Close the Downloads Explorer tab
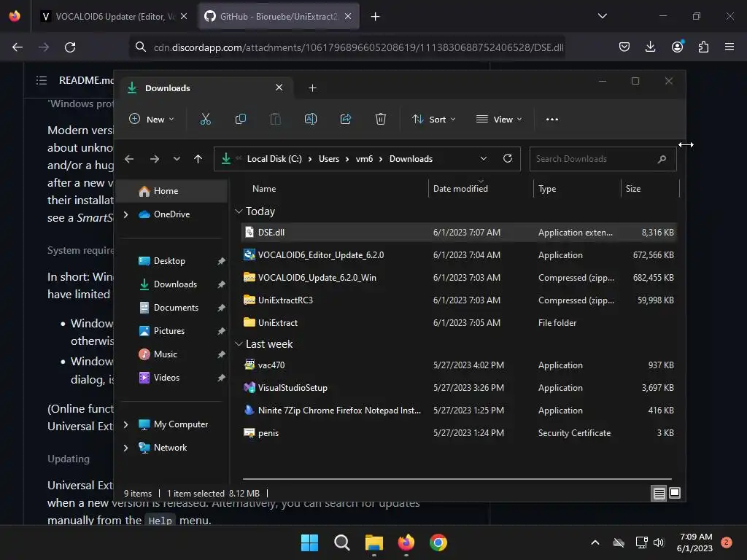This screenshot has height=560, width=747. (279, 87)
